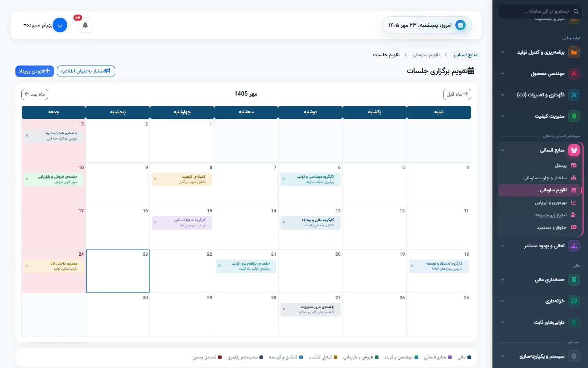
Task: Expand تعالی و بهبود مستمر chevron
Action: click(502, 246)
